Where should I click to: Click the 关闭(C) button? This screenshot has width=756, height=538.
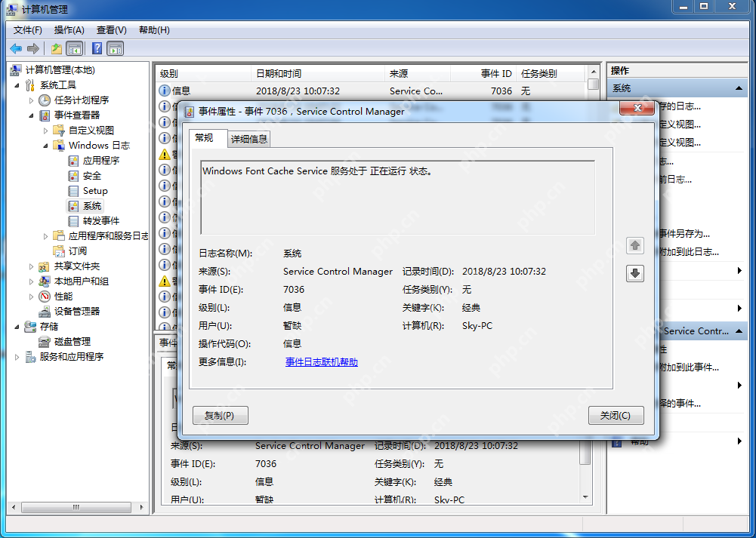coord(616,415)
